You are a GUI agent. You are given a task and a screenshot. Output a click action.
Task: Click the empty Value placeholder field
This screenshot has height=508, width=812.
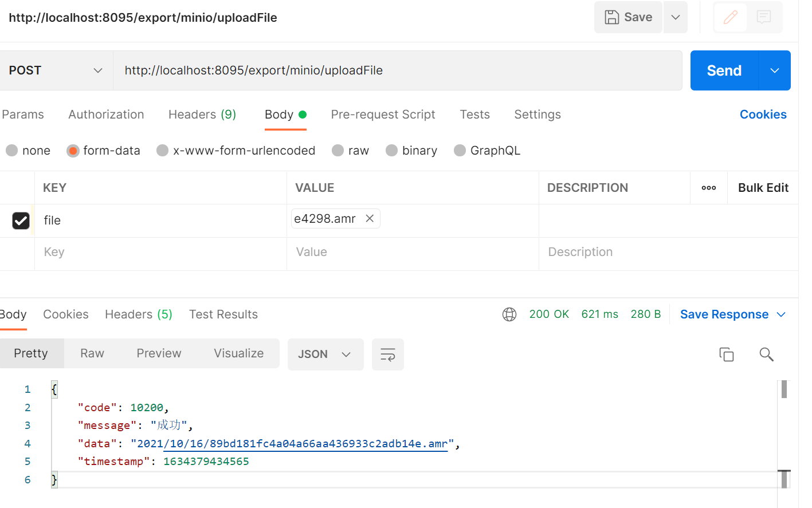click(413, 252)
